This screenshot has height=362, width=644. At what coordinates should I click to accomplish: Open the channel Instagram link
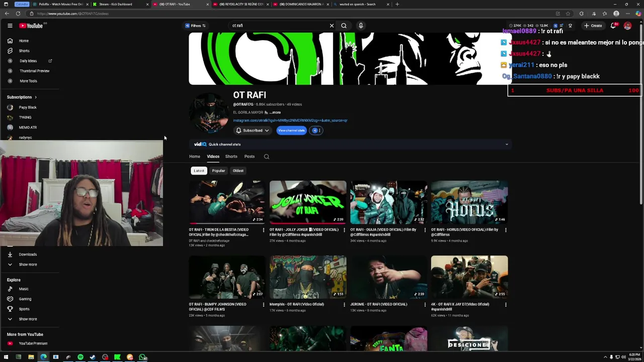coord(290,121)
